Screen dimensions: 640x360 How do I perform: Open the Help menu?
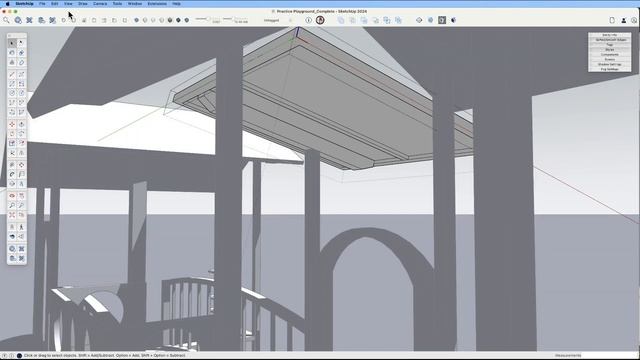point(176,4)
